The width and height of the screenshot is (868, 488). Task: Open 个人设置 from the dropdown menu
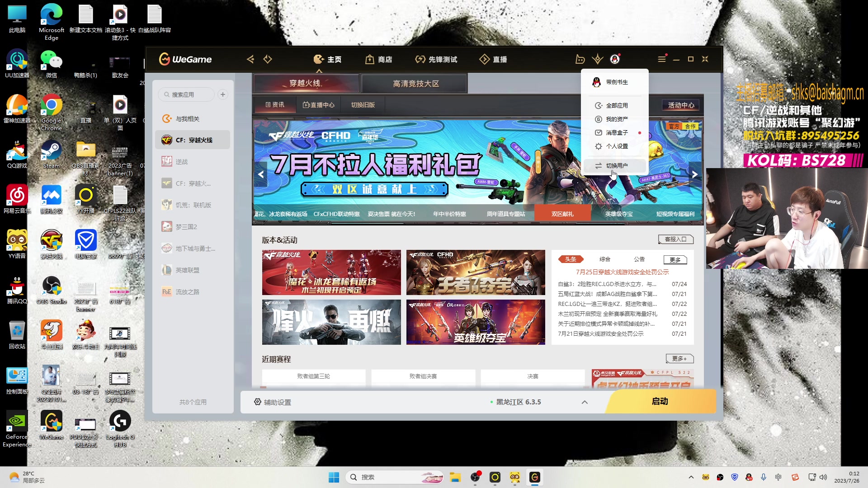coord(616,146)
